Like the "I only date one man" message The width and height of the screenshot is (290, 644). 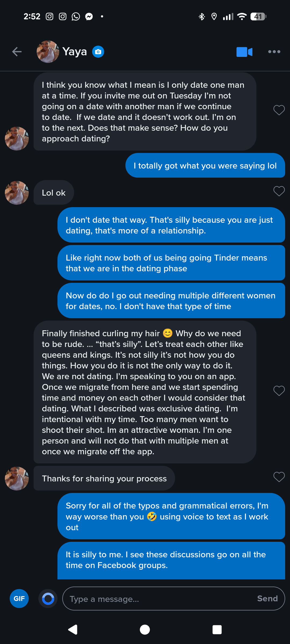pyautogui.click(x=279, y=110)
